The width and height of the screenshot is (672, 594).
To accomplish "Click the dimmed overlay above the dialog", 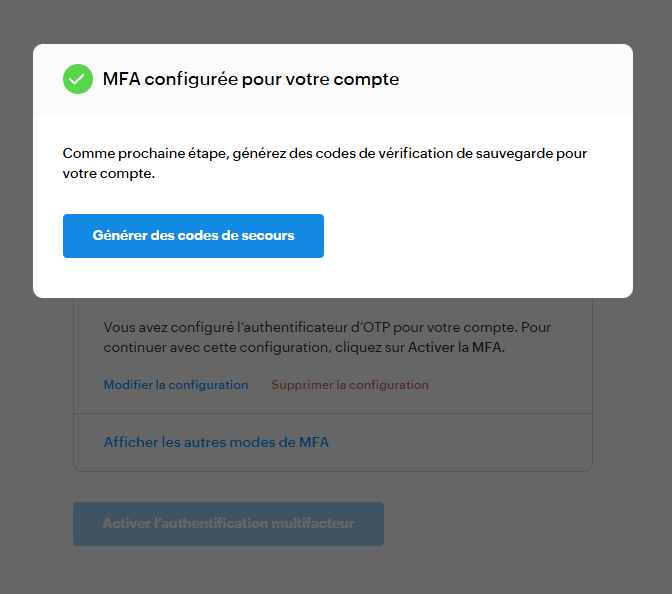I will point(336,21).
